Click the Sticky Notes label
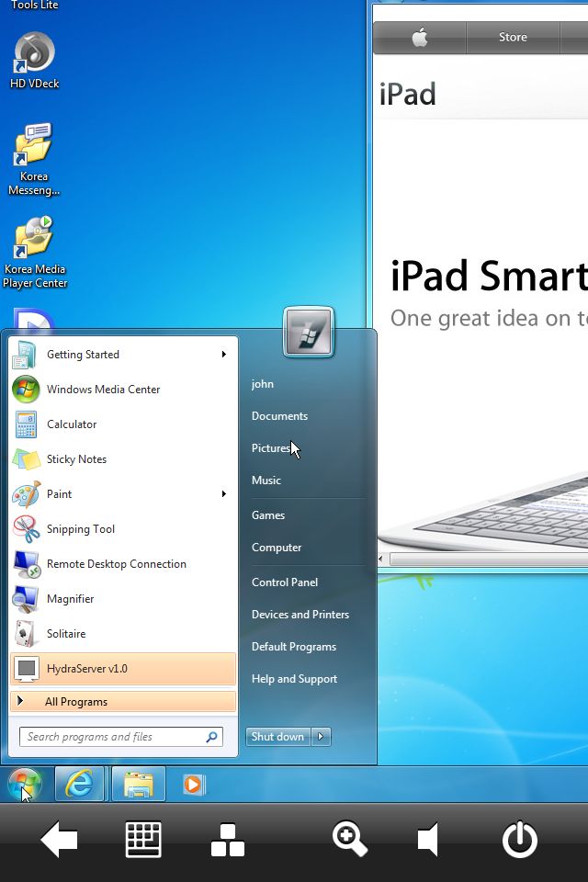The width and height of the screenshot is (588, 882). click(x=76, y=459)
